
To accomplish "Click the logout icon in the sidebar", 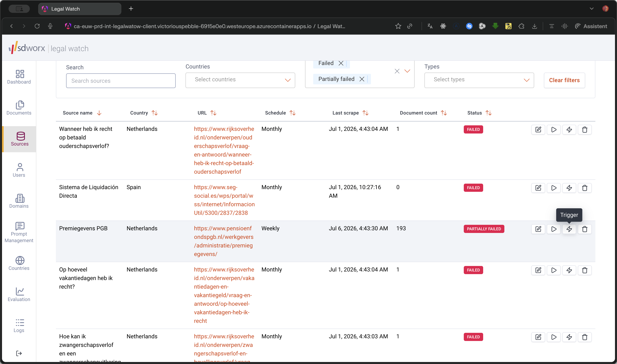I will pos(19,353).
